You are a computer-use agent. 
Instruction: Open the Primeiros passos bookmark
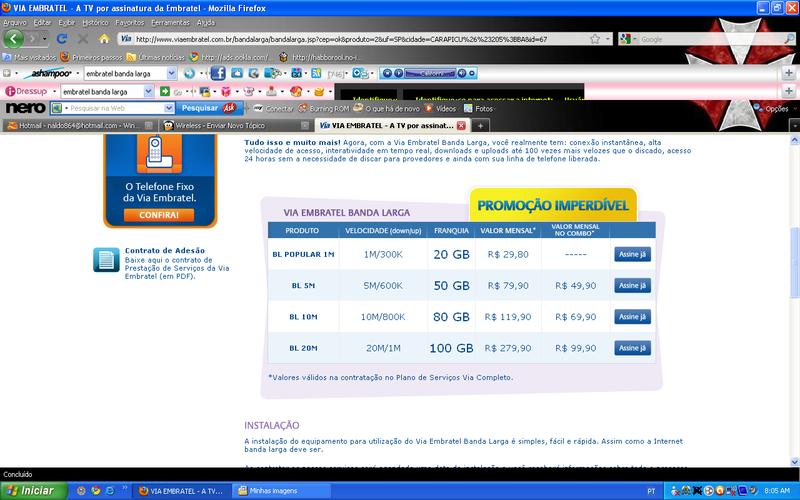click(91, 57)
